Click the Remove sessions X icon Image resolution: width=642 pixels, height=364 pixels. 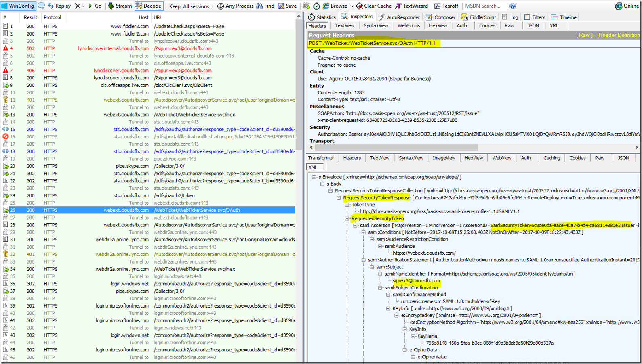coord(77,6)
